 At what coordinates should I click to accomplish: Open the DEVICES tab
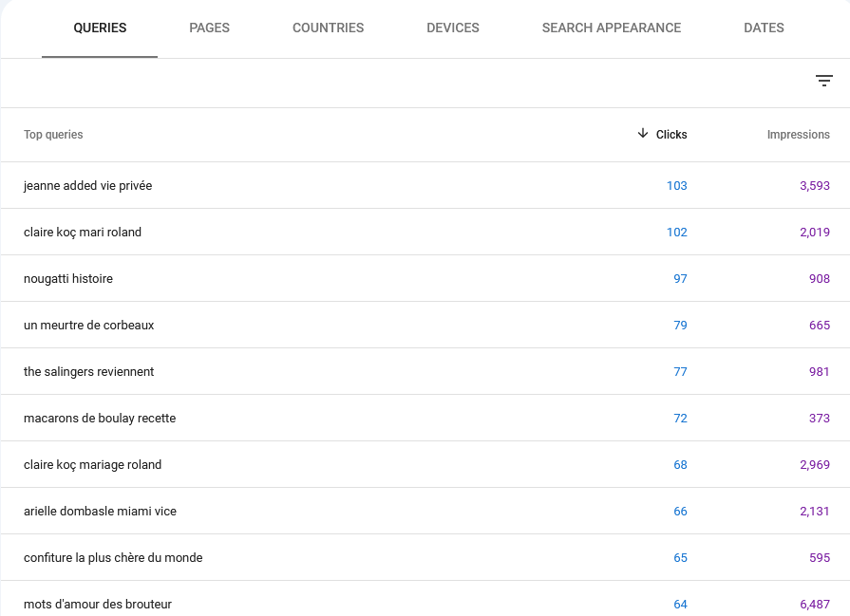click(452, 28)
